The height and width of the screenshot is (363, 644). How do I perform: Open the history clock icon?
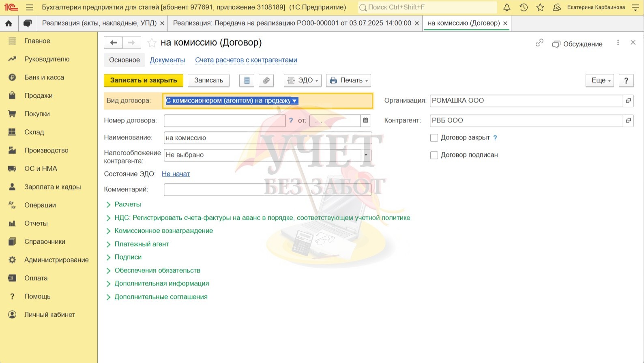click(x=524, y=7)
